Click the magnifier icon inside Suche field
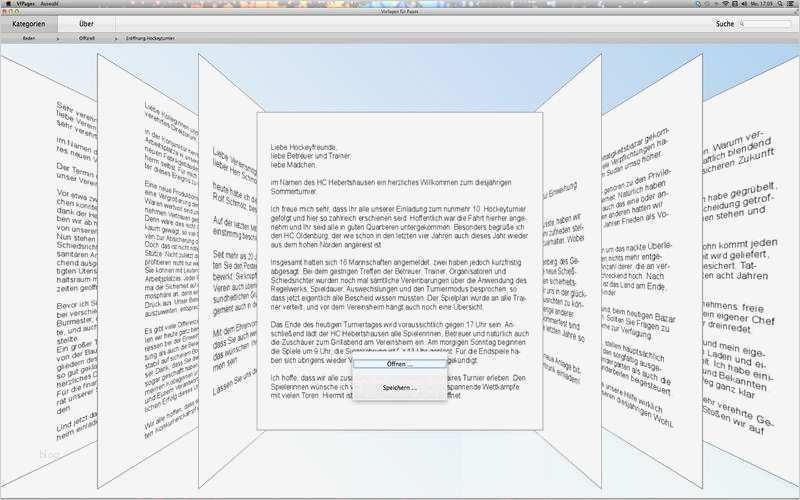Screen dimensions: 800x500 pos(743,24)
